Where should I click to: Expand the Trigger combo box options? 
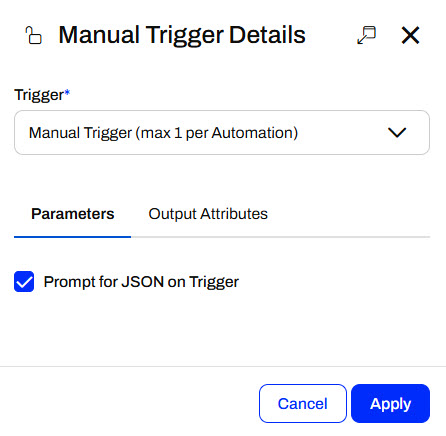click(x=222, y=133)
